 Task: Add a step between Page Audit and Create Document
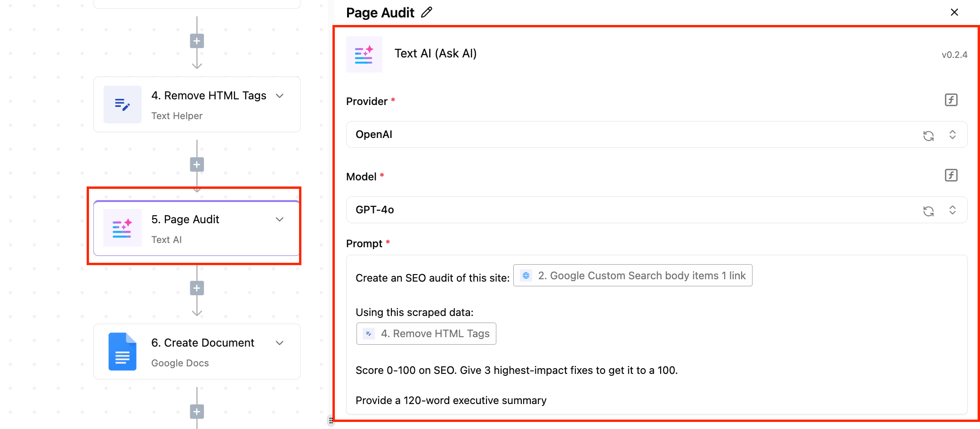197,288
